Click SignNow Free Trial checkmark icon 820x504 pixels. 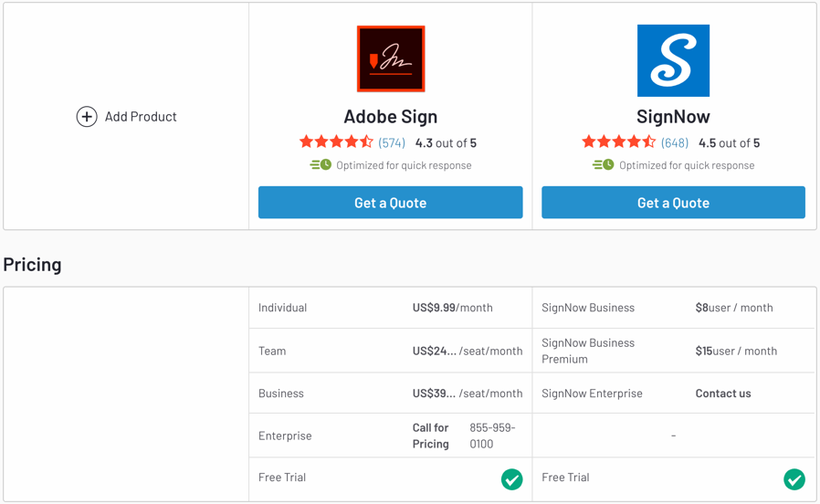point(794,478)
